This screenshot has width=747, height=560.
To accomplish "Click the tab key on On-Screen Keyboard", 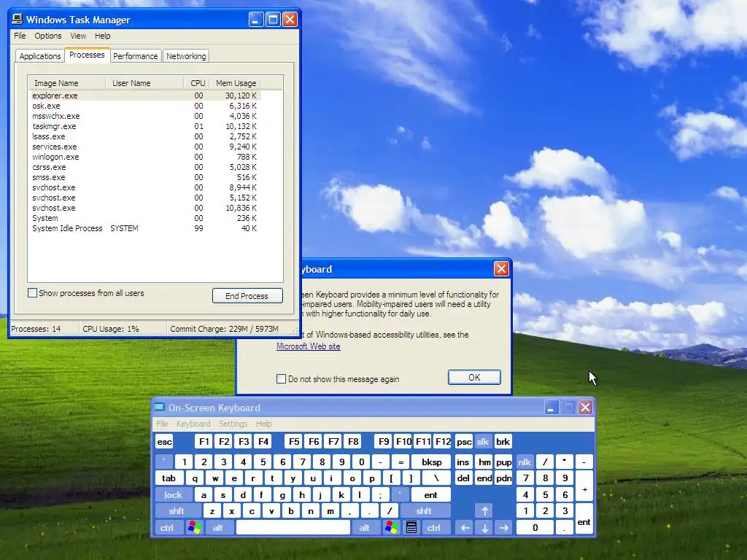I will tap(169, 478).
